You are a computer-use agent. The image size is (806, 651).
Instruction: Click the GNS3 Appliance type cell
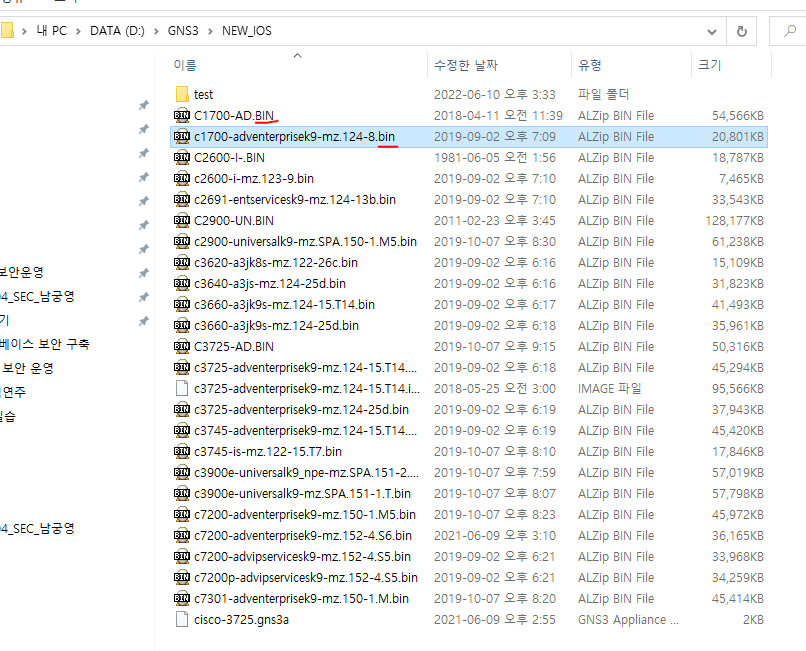(628, 620)
